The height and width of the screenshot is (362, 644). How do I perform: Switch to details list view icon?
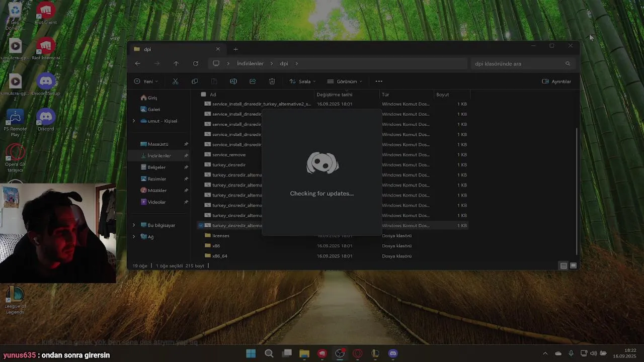tap(563, 265)
